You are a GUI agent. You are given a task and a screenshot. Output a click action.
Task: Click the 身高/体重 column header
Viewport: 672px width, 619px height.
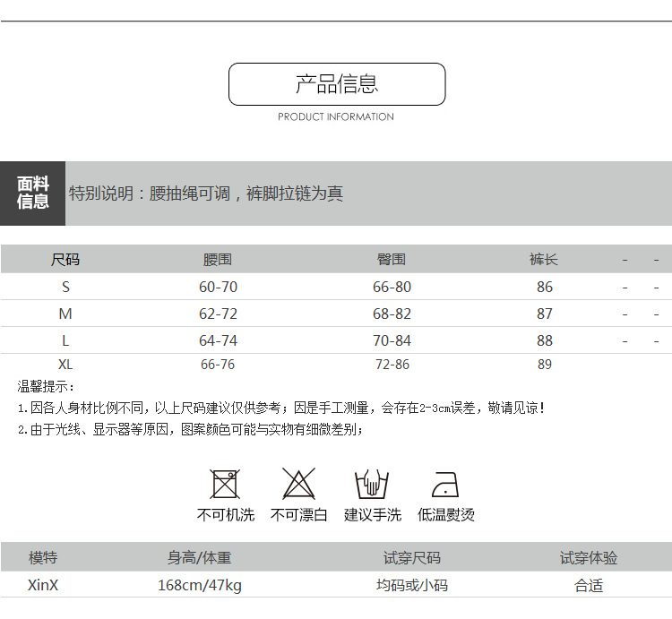coord(199,557)
